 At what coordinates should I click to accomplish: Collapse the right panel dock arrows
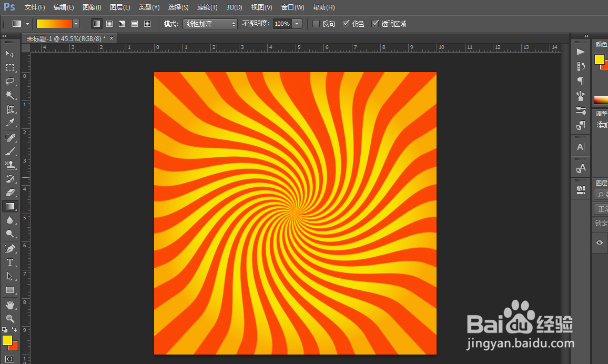pyautogui.click(x=586, y=36)
